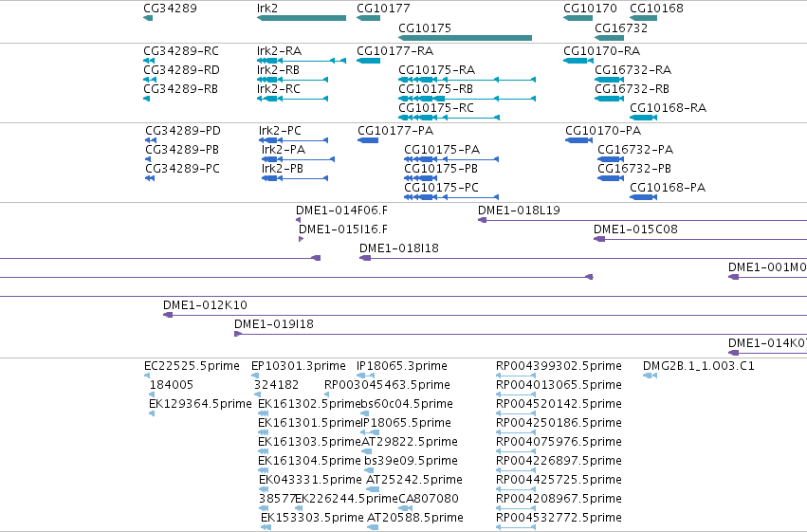Click clone label DME1-015C08

point(635,229)
